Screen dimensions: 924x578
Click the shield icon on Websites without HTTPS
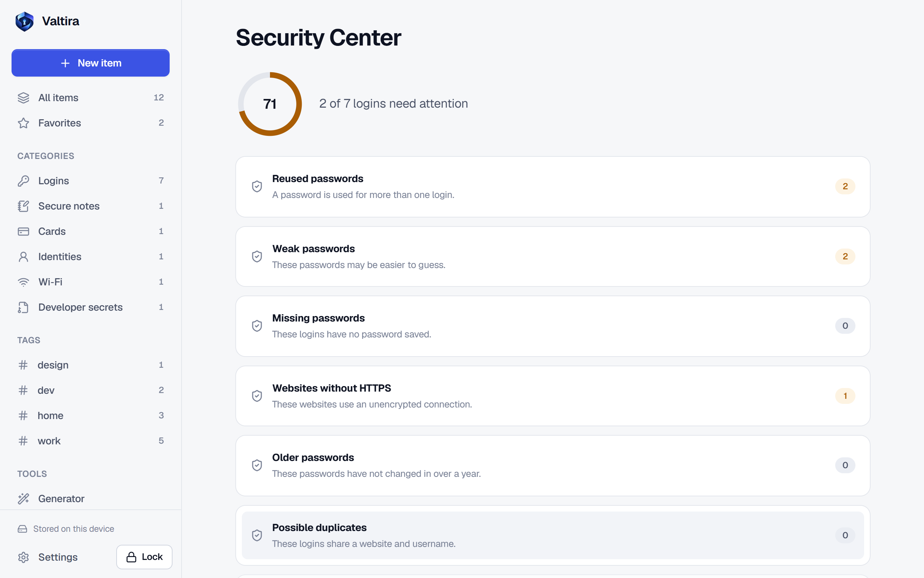(257, 396)
